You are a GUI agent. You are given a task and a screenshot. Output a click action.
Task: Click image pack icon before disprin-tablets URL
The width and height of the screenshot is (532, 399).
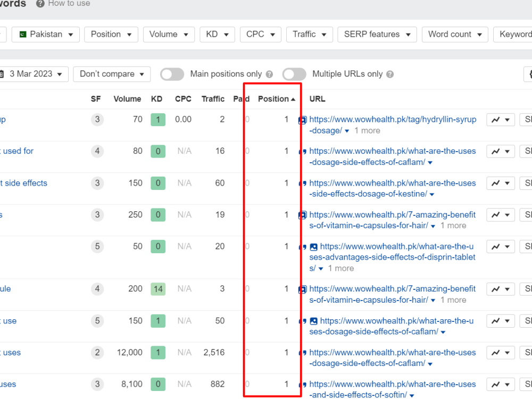pos(314,247)
